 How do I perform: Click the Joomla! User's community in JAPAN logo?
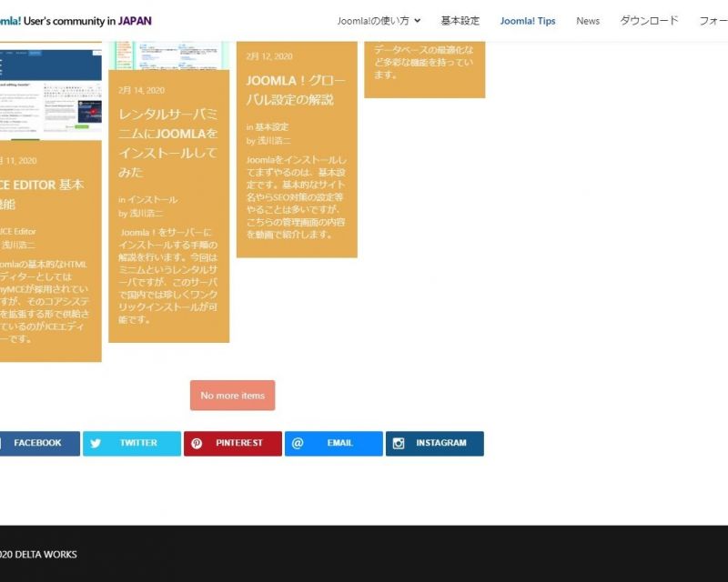pyautogui.click(x=76, y=21)
